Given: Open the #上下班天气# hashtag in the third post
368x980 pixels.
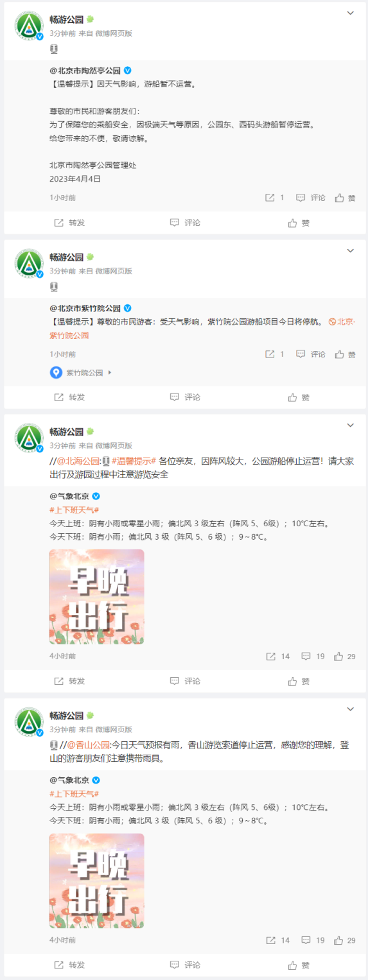Looking at the screenshot, I should click(74, 510).
